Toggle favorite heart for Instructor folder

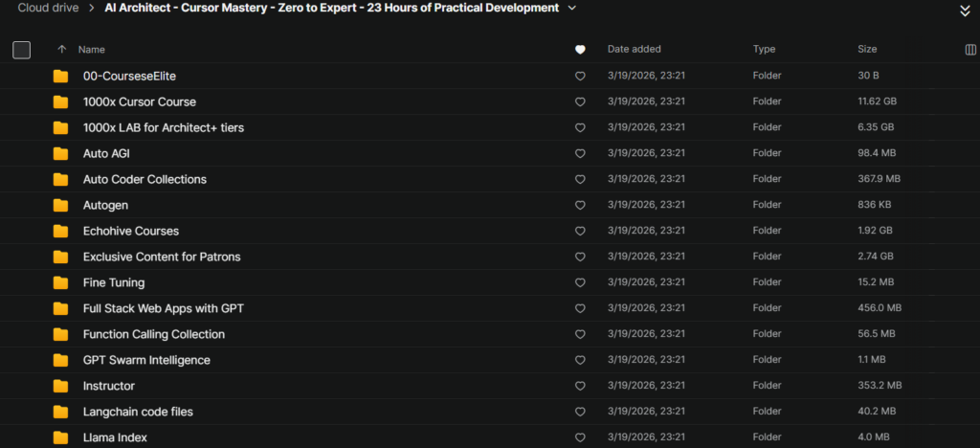pos(580,386)
